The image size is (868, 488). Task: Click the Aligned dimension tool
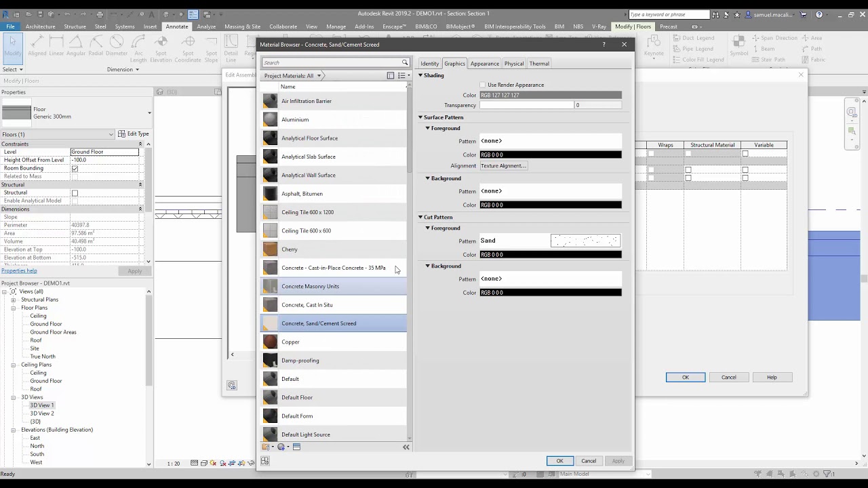pyautogui.click(x=37, y=47)
